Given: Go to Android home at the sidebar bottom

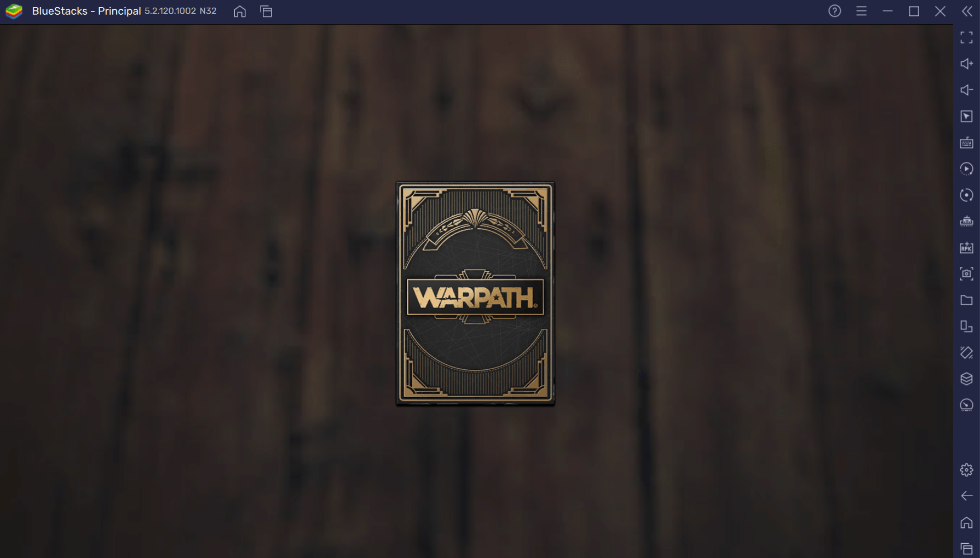Looking at the screenshot, I should 966,522.
